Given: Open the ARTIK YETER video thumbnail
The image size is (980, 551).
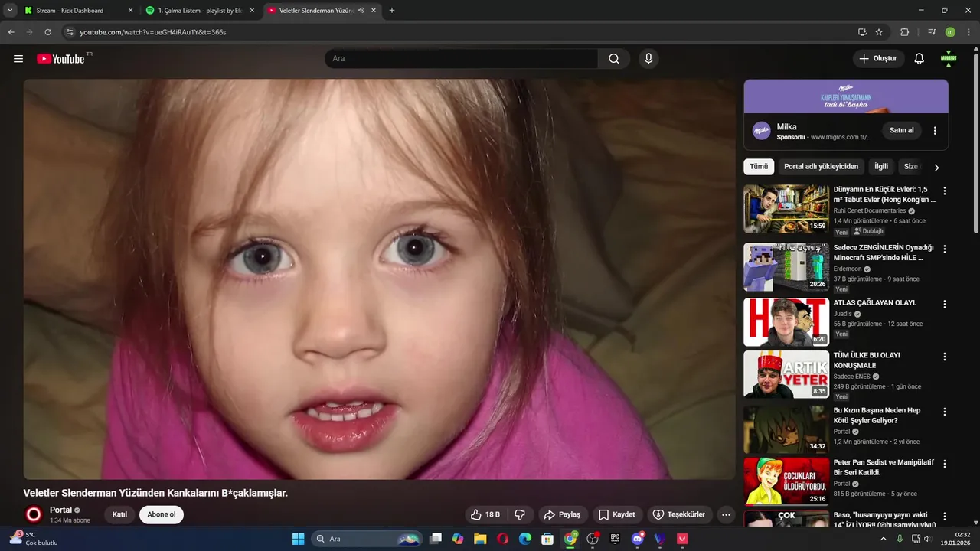Looking at the screenshot, I should click(786, 374).
